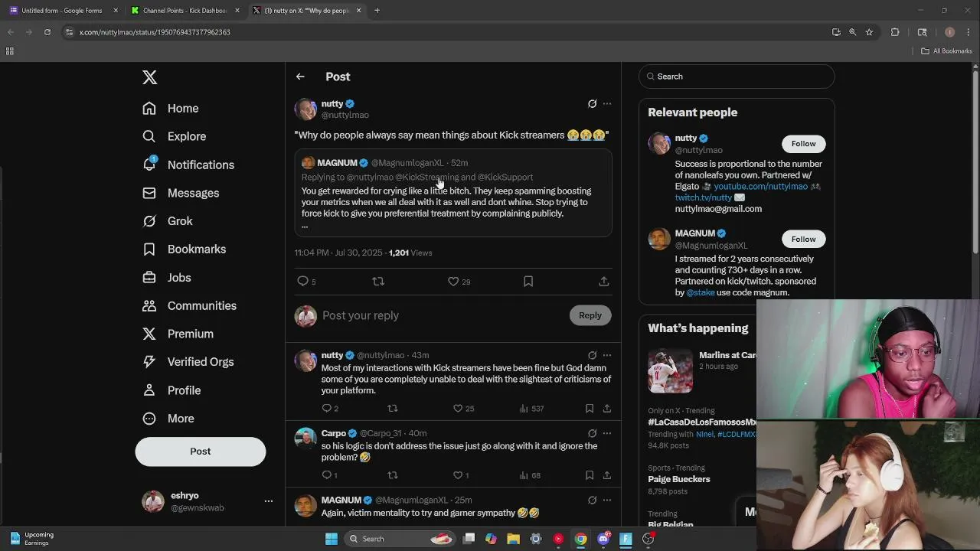Switch to the Untitled form Google Forms tab

61,11
